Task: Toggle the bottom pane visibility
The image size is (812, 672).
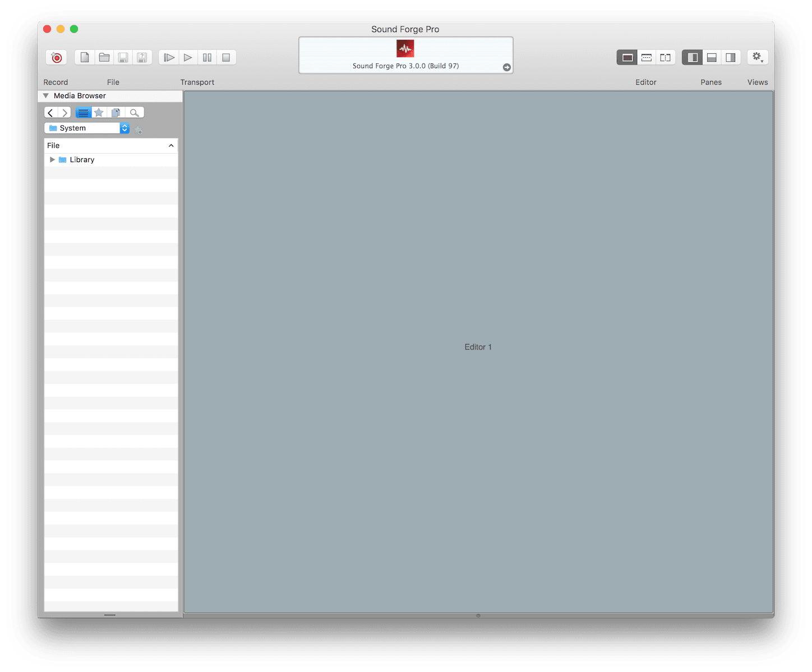Action: 712,57
